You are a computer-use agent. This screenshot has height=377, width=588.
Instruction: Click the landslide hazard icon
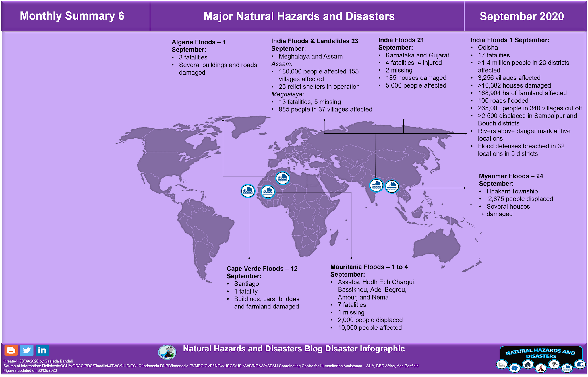[502, 365]
